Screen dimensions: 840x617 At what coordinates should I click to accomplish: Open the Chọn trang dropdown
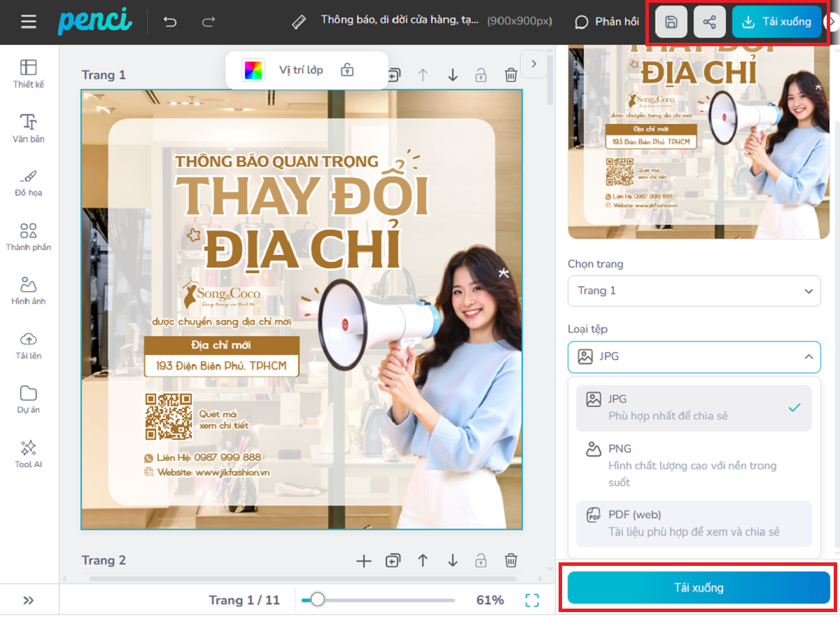click(x=694, y=291)
